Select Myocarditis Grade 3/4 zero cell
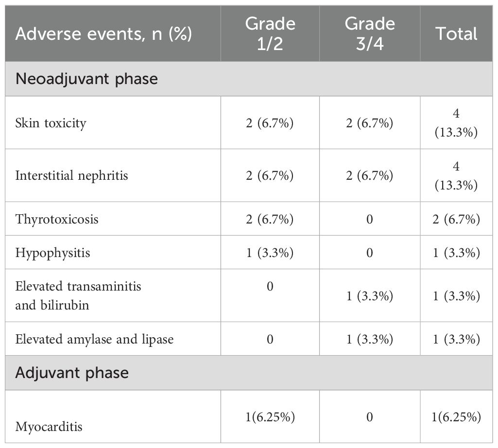The height and width of the screenshot is (448, 498). [x=370, y=417]
